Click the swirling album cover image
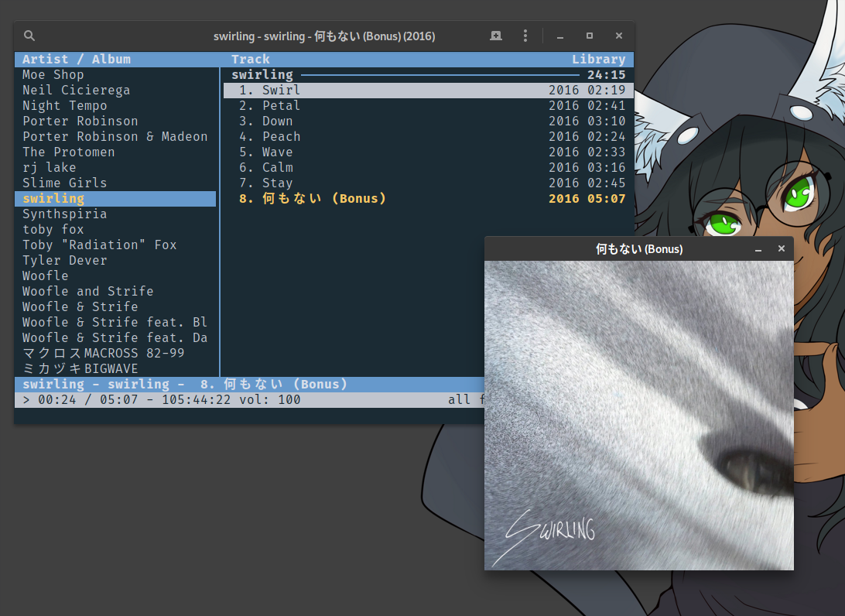845x616 pixels. 638,416
